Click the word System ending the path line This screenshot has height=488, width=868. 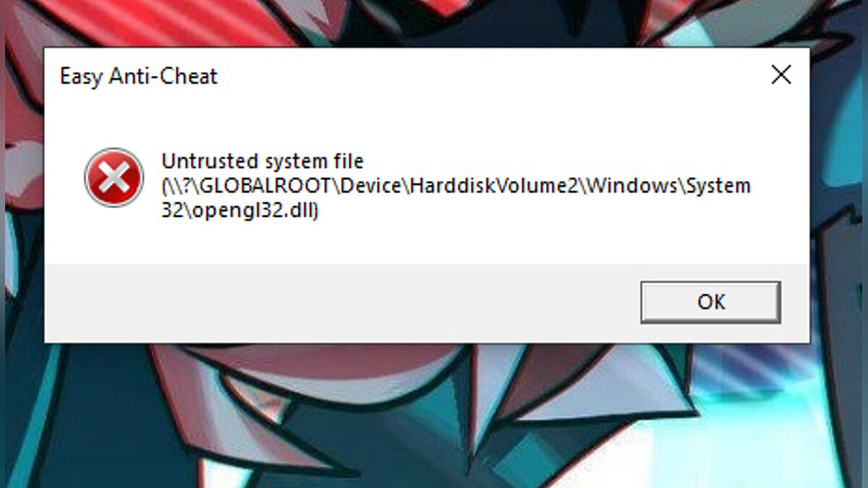(x=717, y=187)
